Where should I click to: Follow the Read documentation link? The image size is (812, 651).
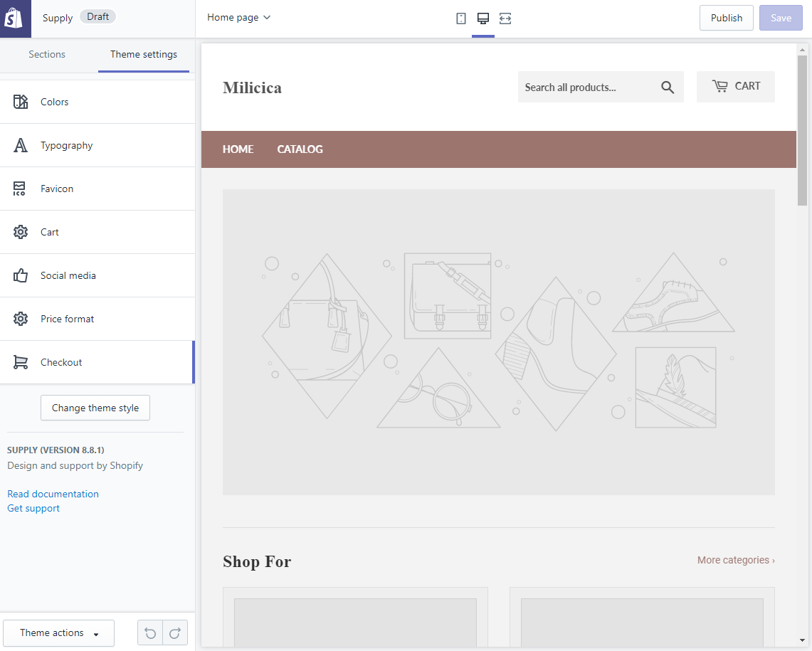(53, 494)
